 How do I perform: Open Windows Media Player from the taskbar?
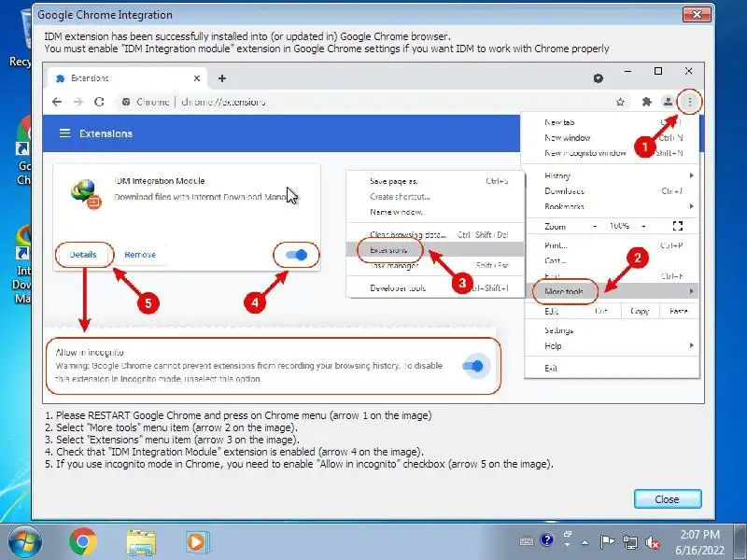point(196,542)
